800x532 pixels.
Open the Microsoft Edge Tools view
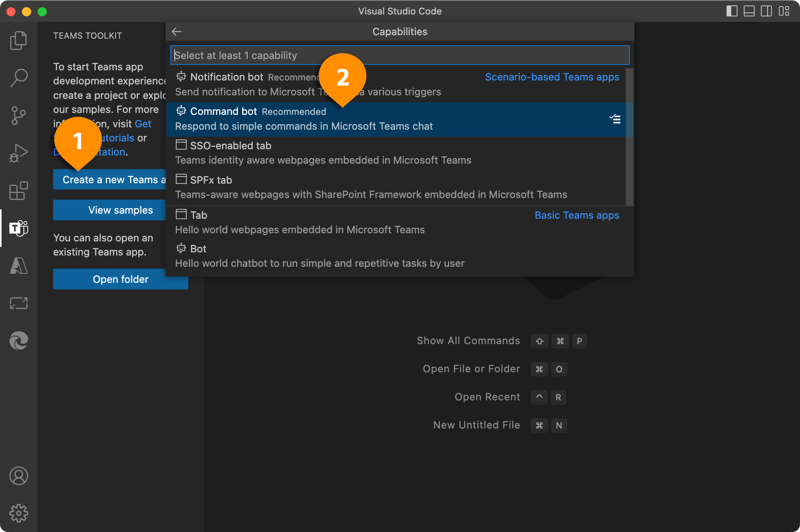(x=18, y=341)
